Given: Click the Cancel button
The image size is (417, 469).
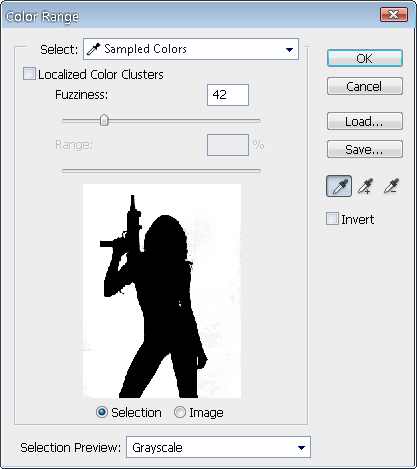Looking at the screenshot, I should click(365, 86).
